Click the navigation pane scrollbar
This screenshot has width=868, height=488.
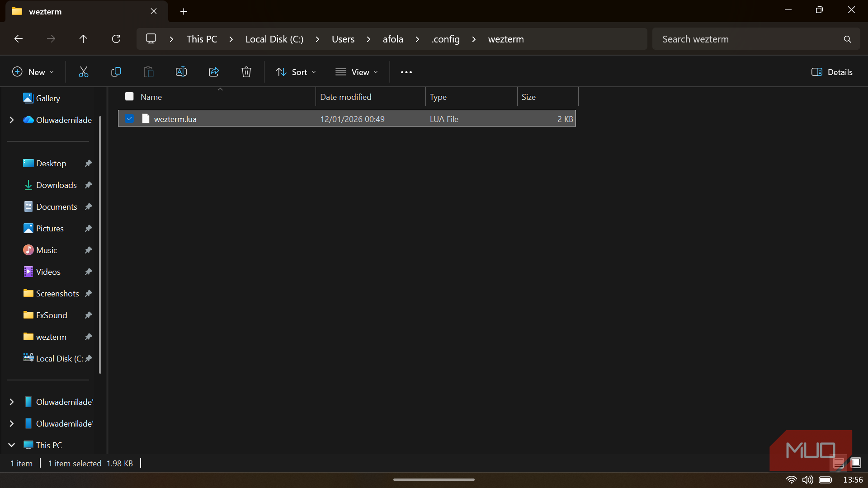[x=100, y=244]
